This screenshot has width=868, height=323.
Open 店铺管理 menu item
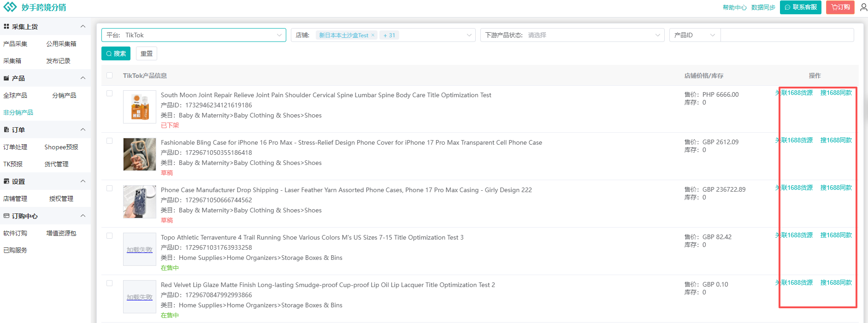[x=15, y=199]
